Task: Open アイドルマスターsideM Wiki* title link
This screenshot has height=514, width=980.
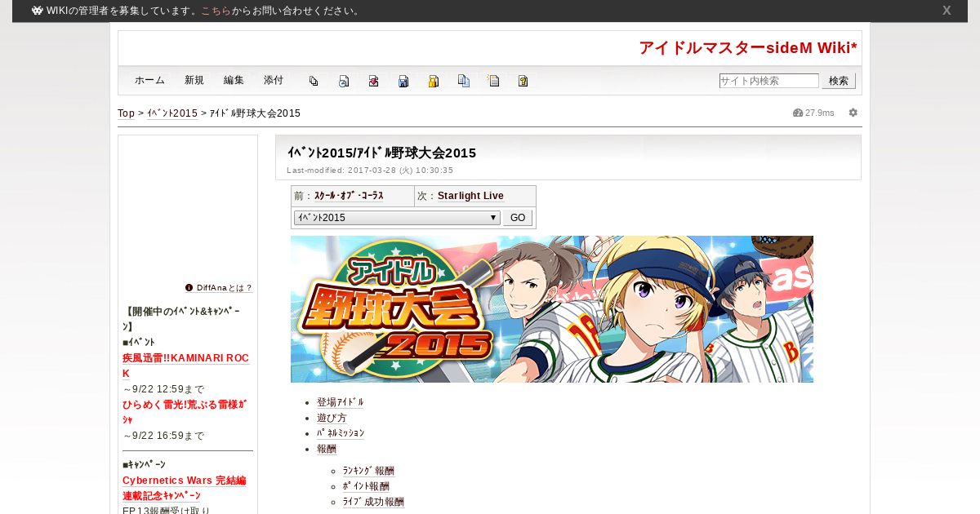Action: point(748,48)
